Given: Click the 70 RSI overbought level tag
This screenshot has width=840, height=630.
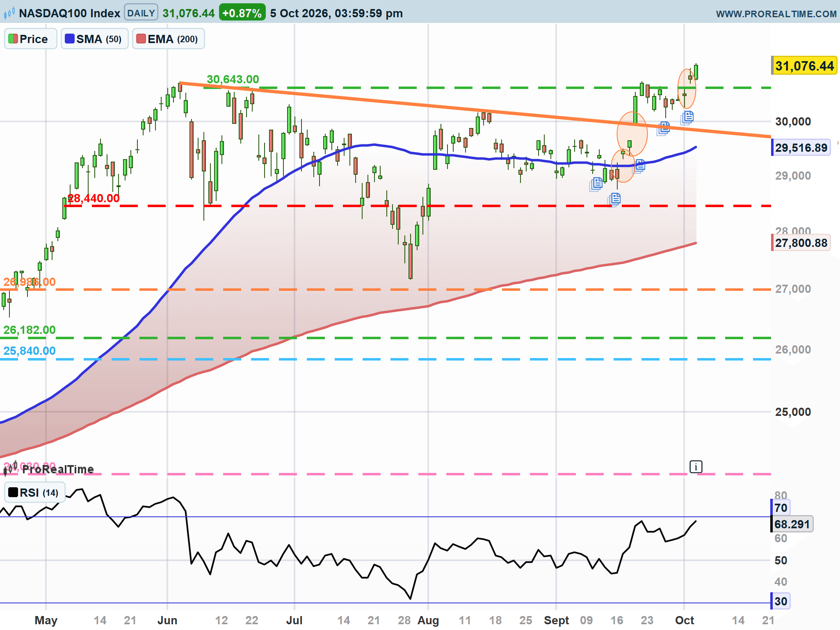Looking at the screenshot, I should [x=780, y=508].
